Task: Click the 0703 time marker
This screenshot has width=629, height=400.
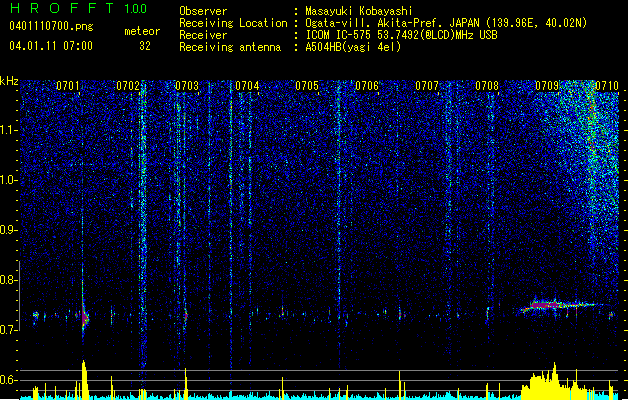Action: [x=187, y=86]
